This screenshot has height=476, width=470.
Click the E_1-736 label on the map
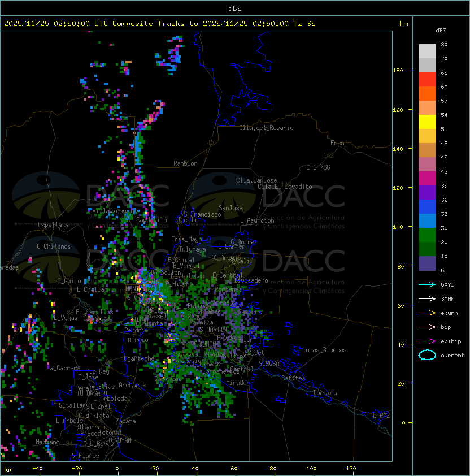click(x=318, y=167)
